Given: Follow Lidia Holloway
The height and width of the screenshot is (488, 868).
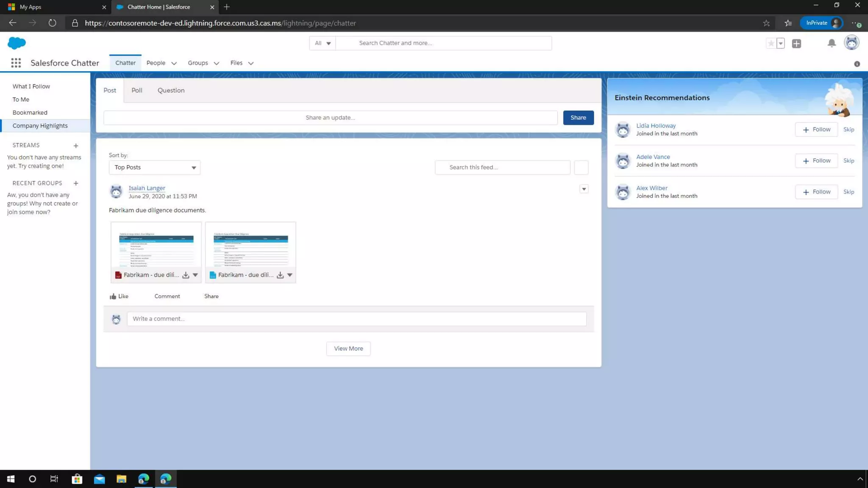Looking at the screenshot, I should point(816,130).
